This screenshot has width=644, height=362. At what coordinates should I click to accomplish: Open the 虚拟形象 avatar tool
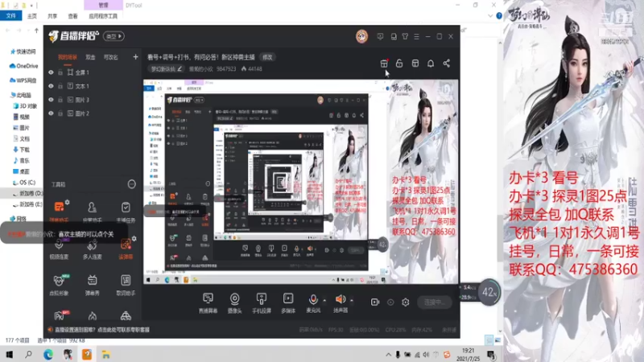pyautogui.click(x=59, y=285)
